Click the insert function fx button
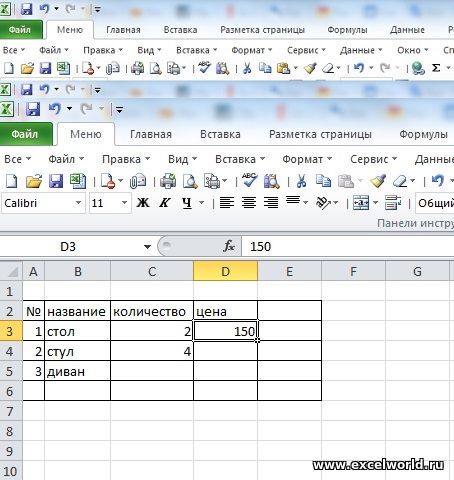The image size is (454, 480). pos(229,247)
